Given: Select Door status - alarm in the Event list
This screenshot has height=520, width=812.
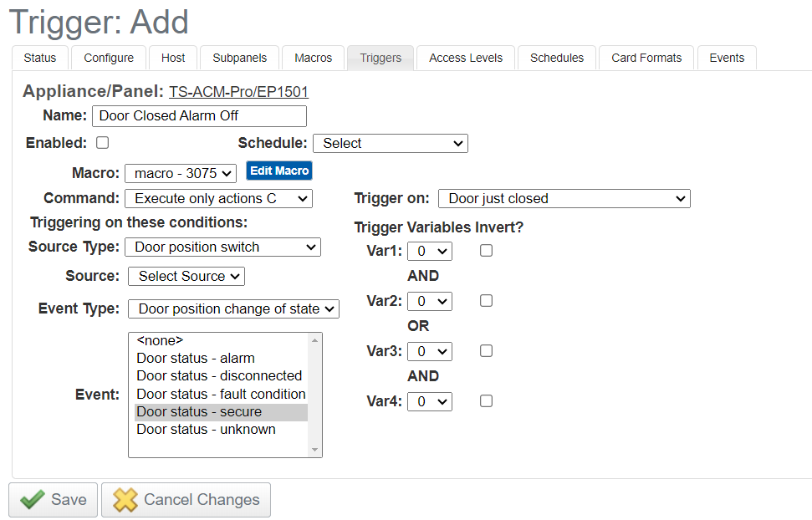Looking at the screenshot, I should (196, 358).
